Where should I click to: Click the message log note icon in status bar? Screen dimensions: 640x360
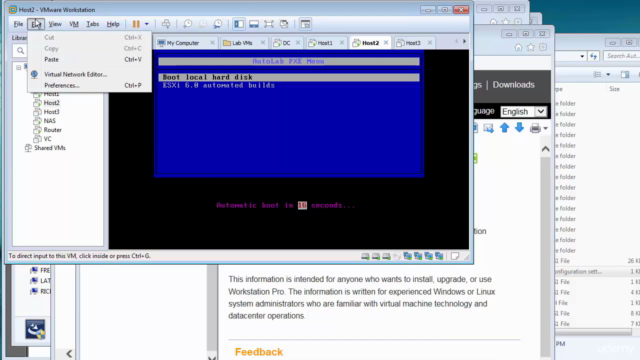455,256
